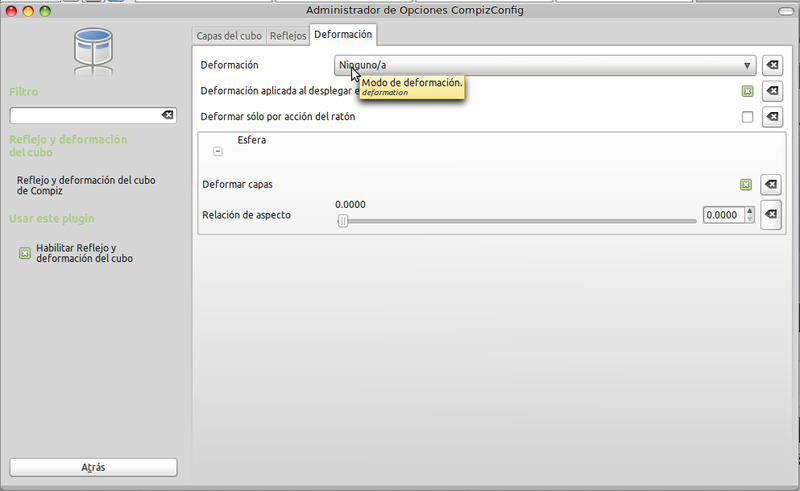Clear the Filtro search box

point(167,116)
